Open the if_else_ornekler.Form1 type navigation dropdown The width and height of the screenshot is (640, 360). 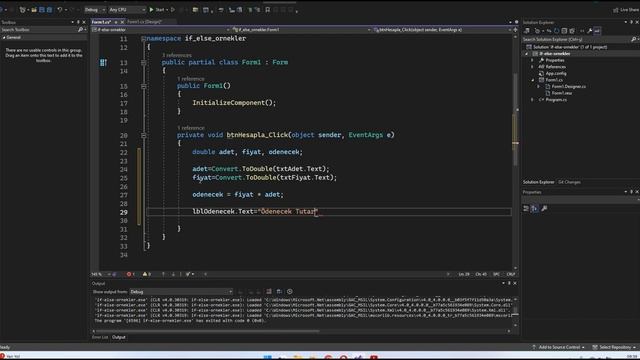pos(301,30)
